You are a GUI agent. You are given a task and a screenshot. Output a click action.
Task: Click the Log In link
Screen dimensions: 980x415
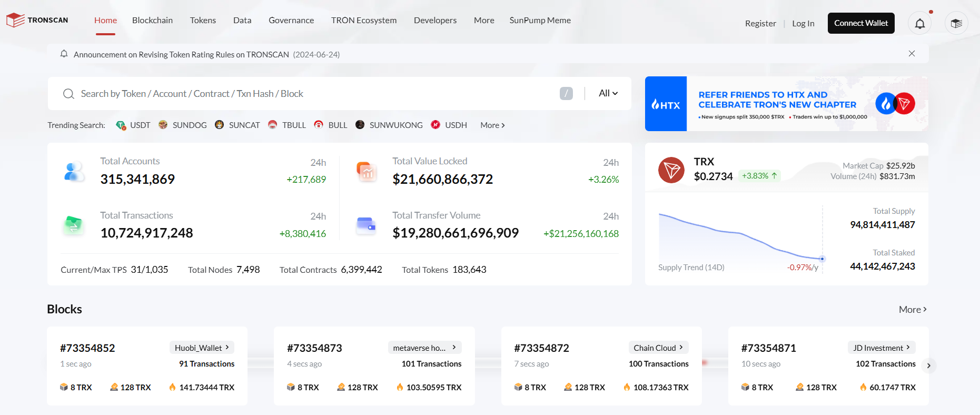pos(803,23)
